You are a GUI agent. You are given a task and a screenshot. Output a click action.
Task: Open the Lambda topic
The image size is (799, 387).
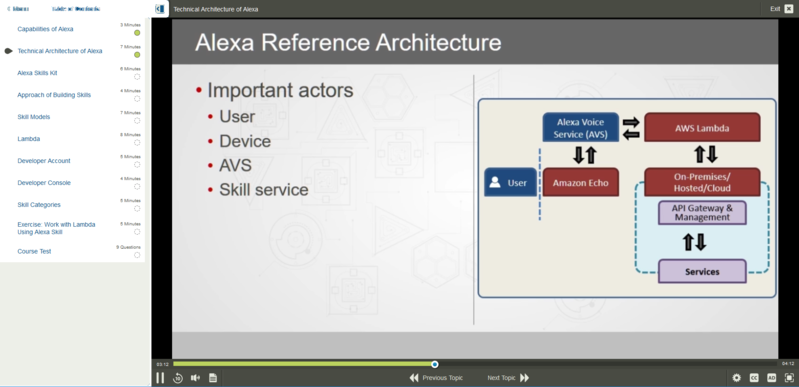(29, 139)
